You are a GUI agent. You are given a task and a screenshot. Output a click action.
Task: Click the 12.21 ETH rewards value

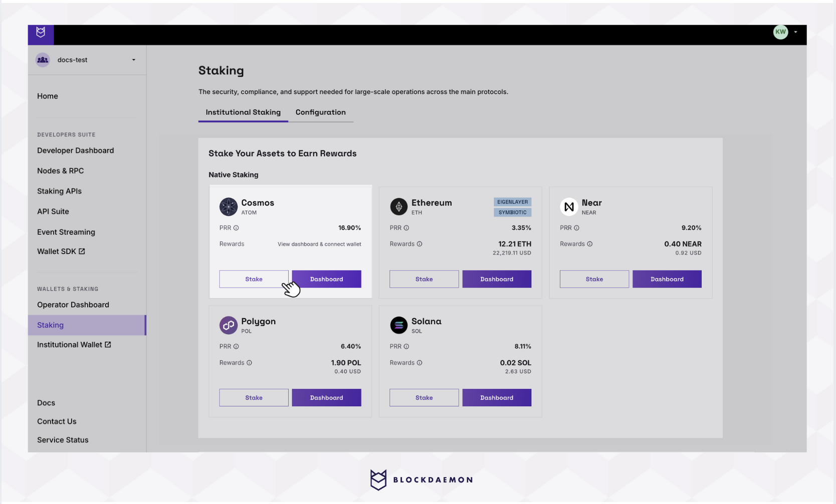click(515, 244)
